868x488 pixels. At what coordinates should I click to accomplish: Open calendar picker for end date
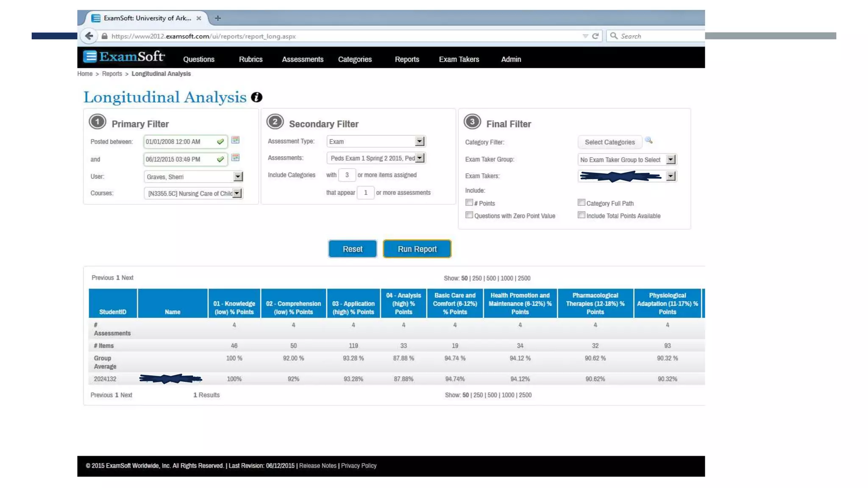pos(235,158)
